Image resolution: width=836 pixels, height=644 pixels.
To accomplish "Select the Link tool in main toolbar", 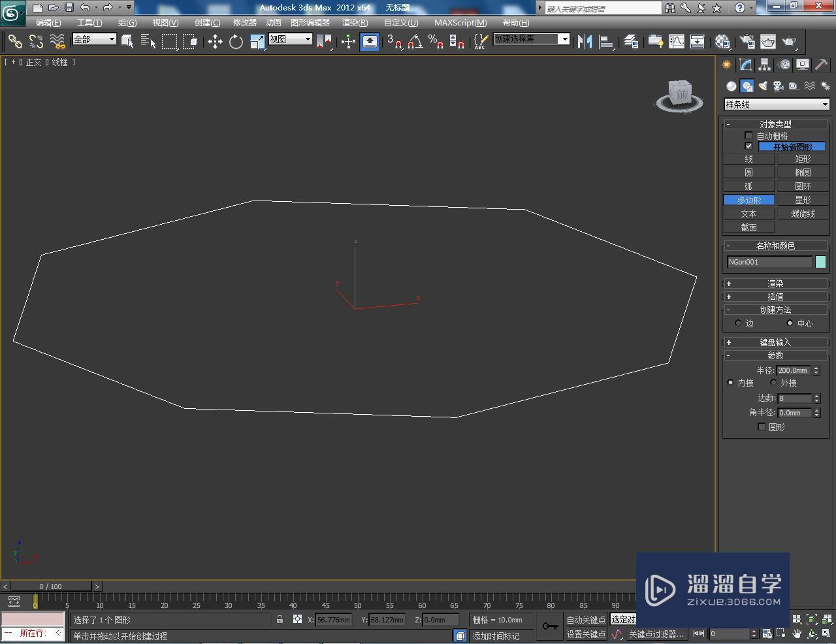I will (14, 41).
